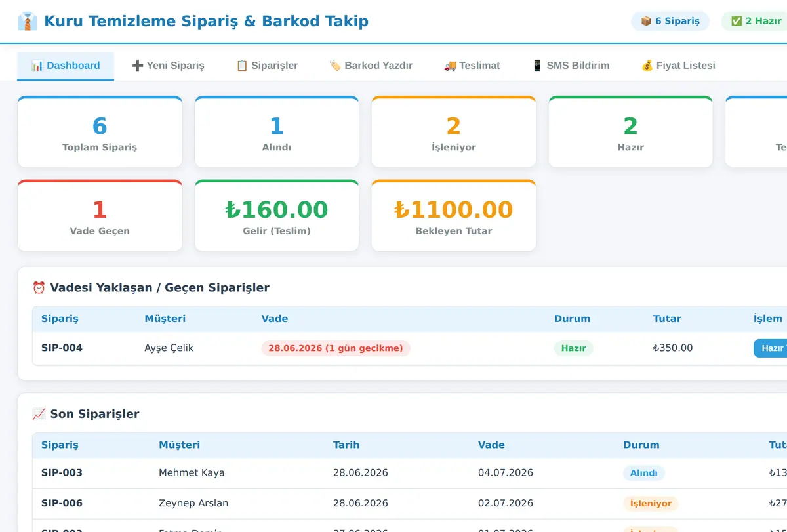The width and height of the screenshot is (787, 532).
Task: Click the alarm clock icon beside Vadesi Yaklaşan
Action: (39, 287)
